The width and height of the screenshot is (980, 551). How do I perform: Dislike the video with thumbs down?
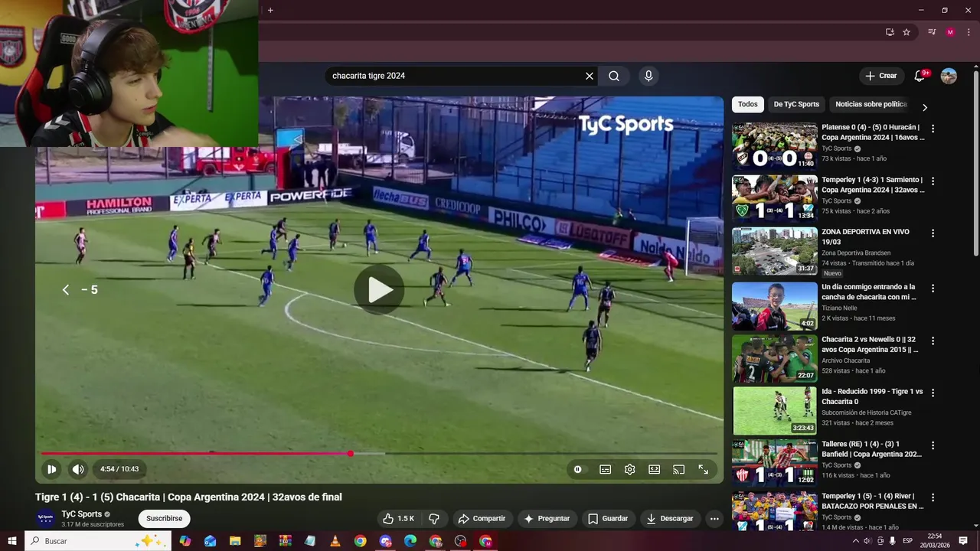pos(433,519)
